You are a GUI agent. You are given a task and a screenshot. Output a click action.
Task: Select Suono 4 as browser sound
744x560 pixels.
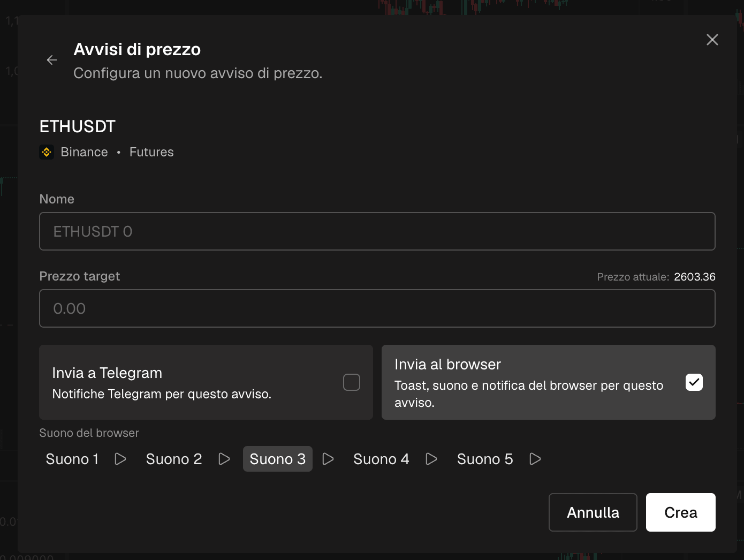[x=381, y=459]
